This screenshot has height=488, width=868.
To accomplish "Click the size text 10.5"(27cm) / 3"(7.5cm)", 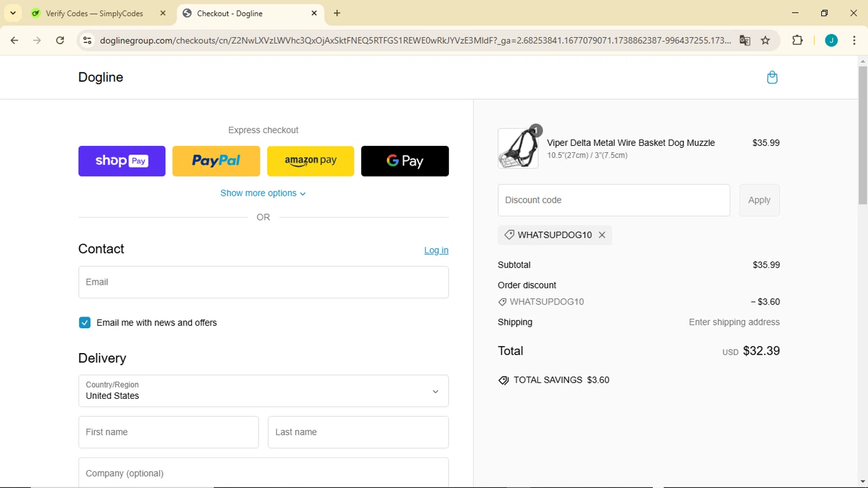I will pos(587,155).
